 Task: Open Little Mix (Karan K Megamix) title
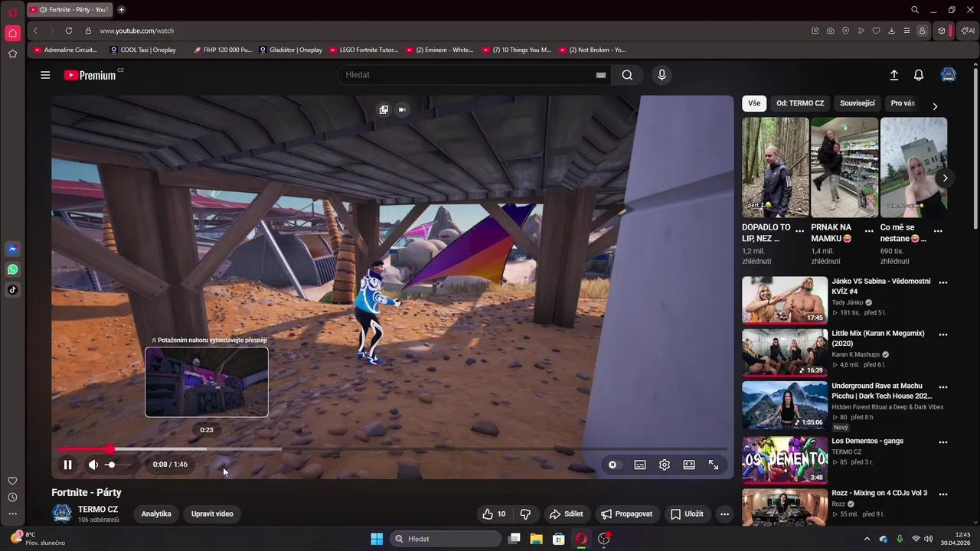coord(878,338)
